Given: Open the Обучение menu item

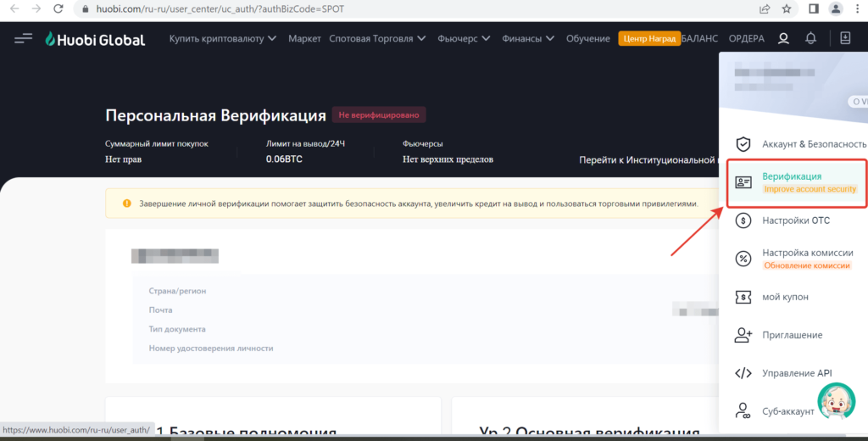Looking at the screenshot, I should pos(587,39).
